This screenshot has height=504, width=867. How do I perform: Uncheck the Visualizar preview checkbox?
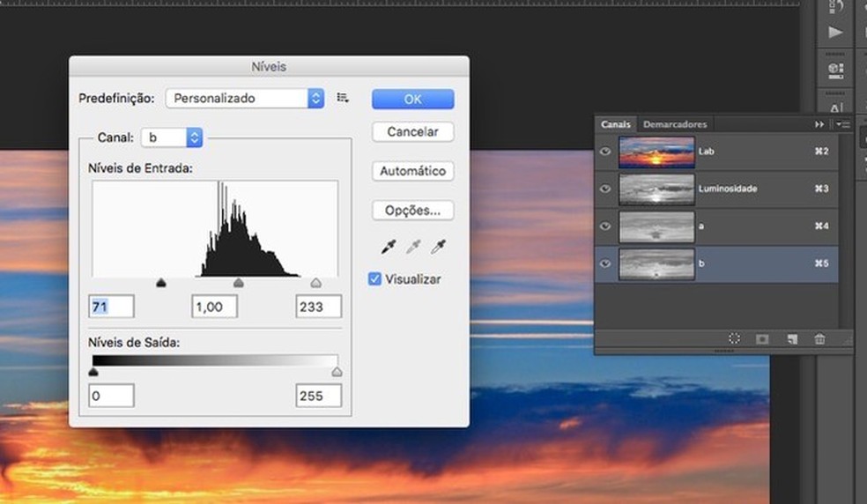click(374, 279)
